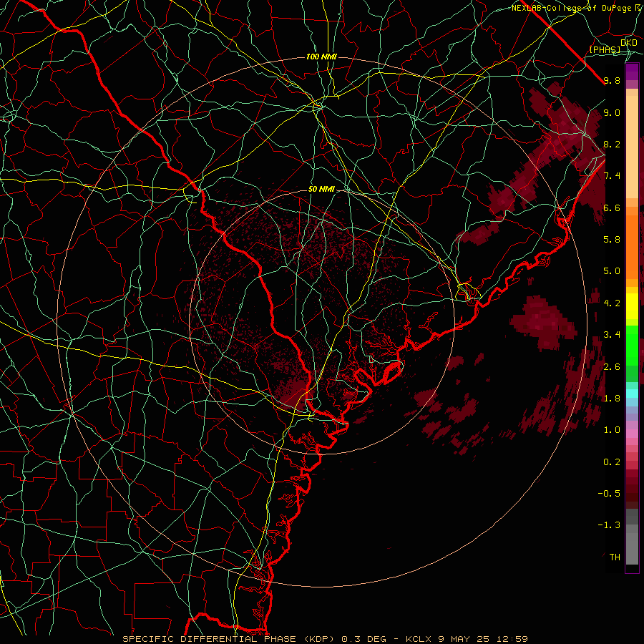
Task: Click the 5.8 scale value
Action: tap(612, 240)
